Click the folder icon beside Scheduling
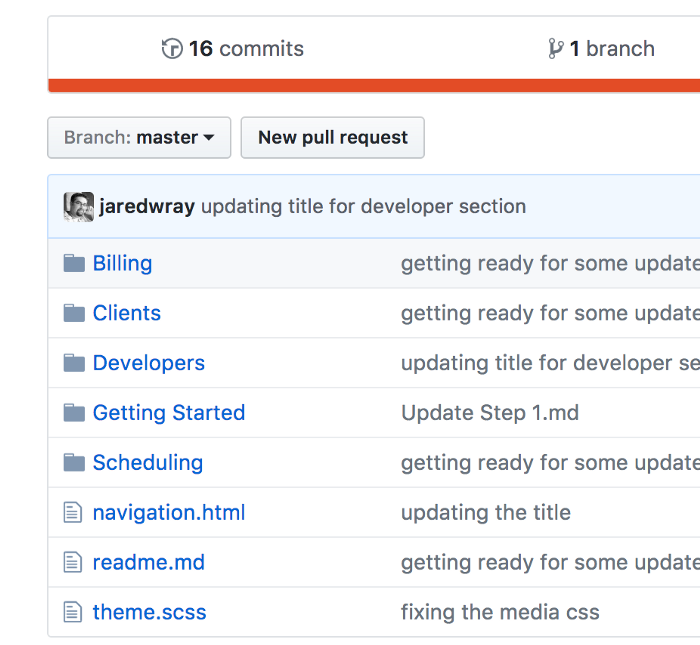Image resolution: width=700 pixels, height=645 pixels. [74, 463]
